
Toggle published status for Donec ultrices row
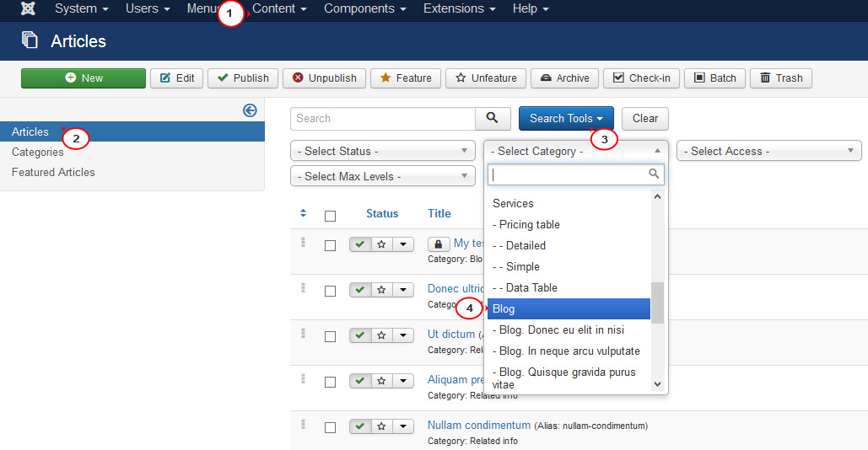[x=360, y=290]
